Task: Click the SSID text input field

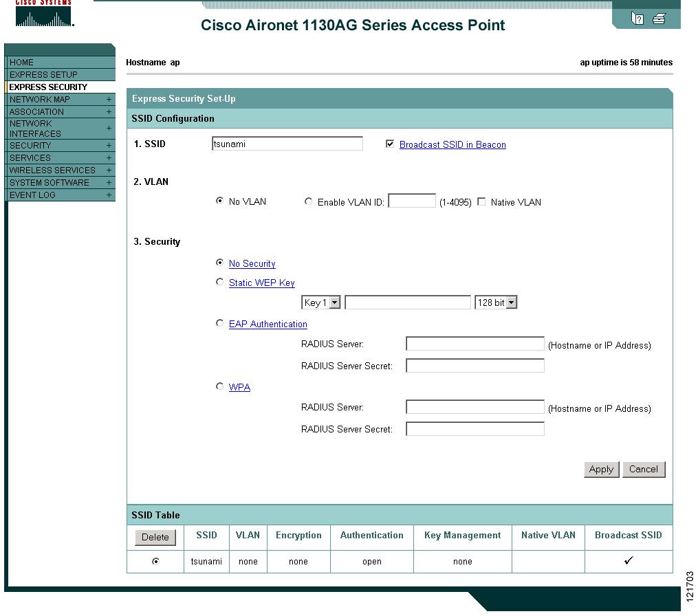Action: [x=287, y=143]
